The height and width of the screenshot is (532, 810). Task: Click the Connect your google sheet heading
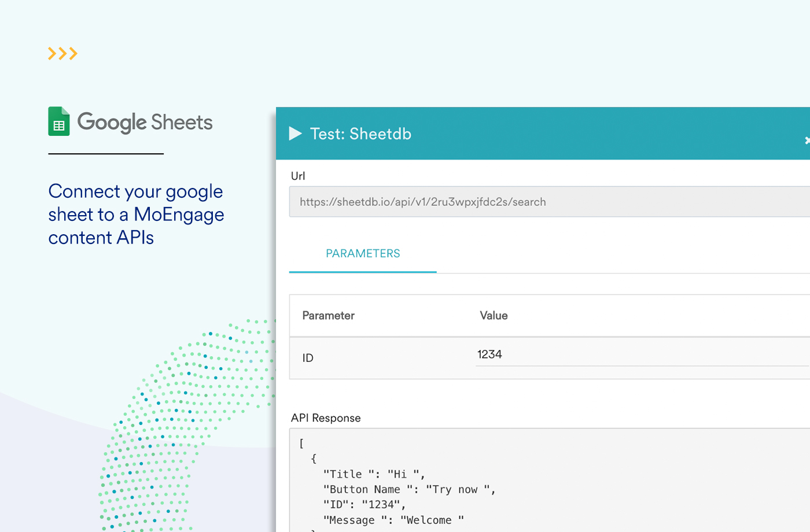coord(136,215)
